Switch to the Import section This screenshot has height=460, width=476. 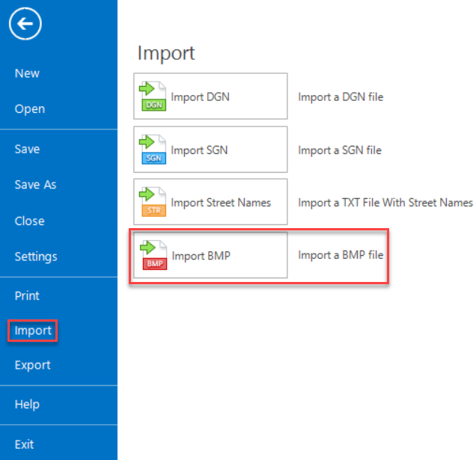coord(33,331)
